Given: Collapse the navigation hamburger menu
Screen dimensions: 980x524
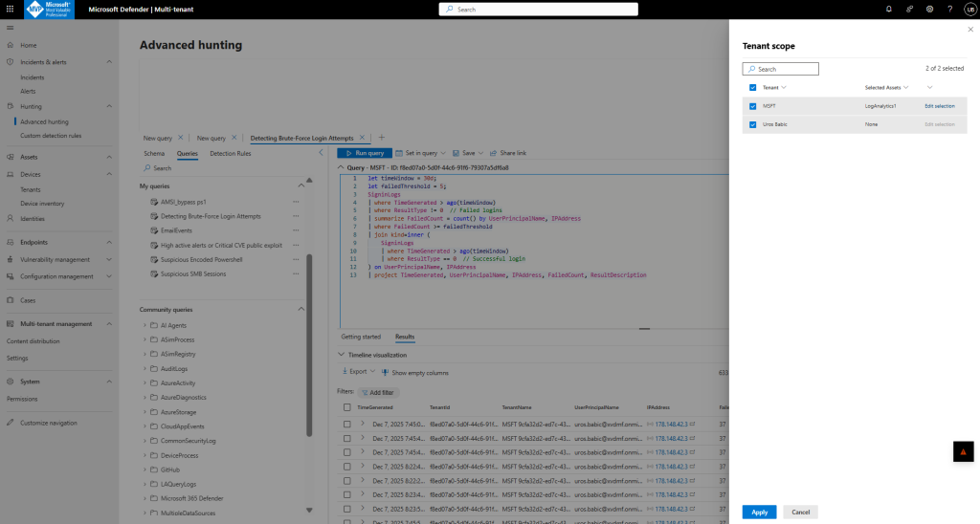Looking at the screenshot, I should coord(10,28).
